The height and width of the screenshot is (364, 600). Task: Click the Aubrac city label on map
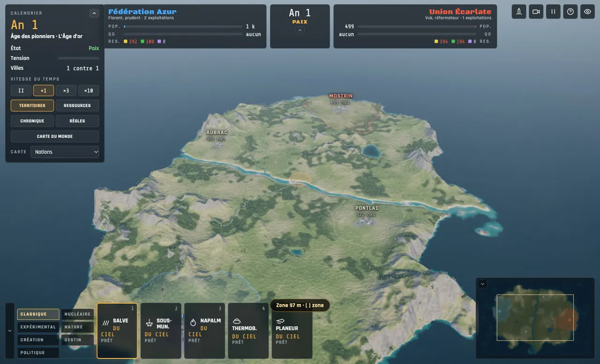[217, 133]
